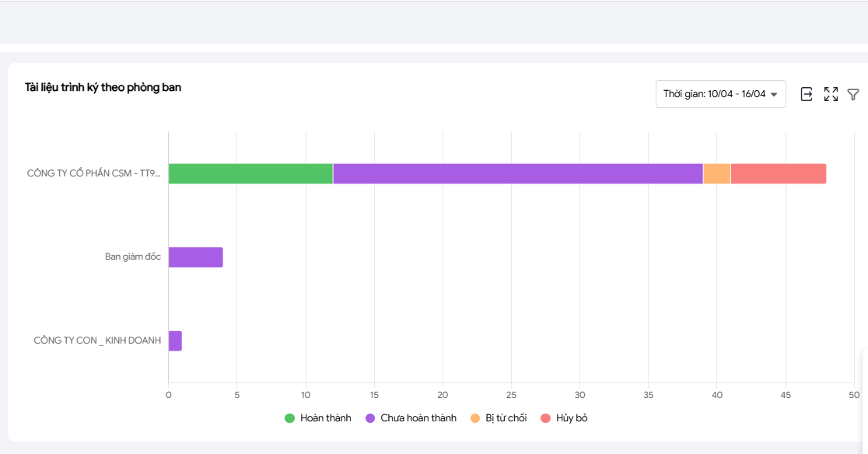Click the export chart icon
The width and height of the screenshot is (868, 454).
[x=807, y=94]
